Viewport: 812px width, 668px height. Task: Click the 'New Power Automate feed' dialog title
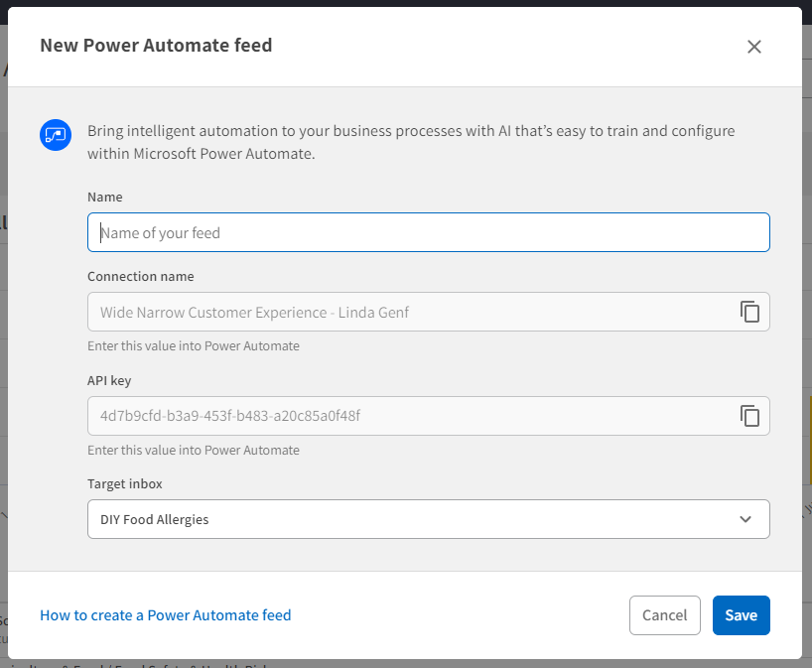pos(156,45)
